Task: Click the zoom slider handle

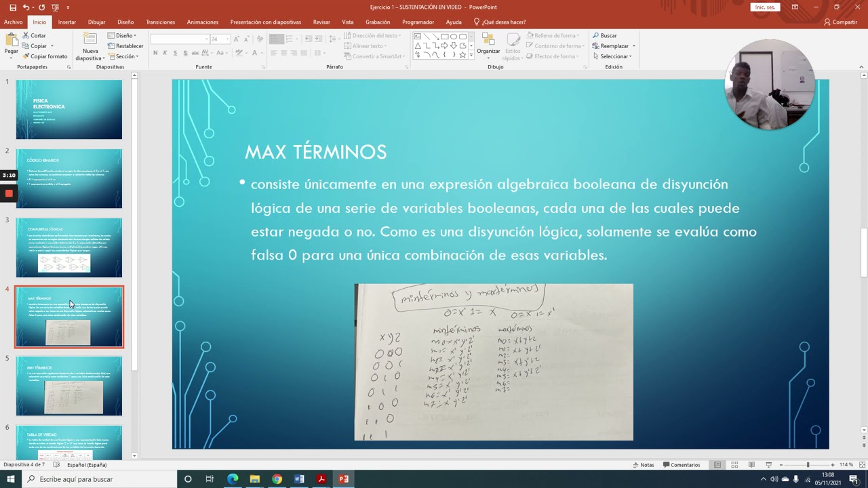Action: point(808,465)
